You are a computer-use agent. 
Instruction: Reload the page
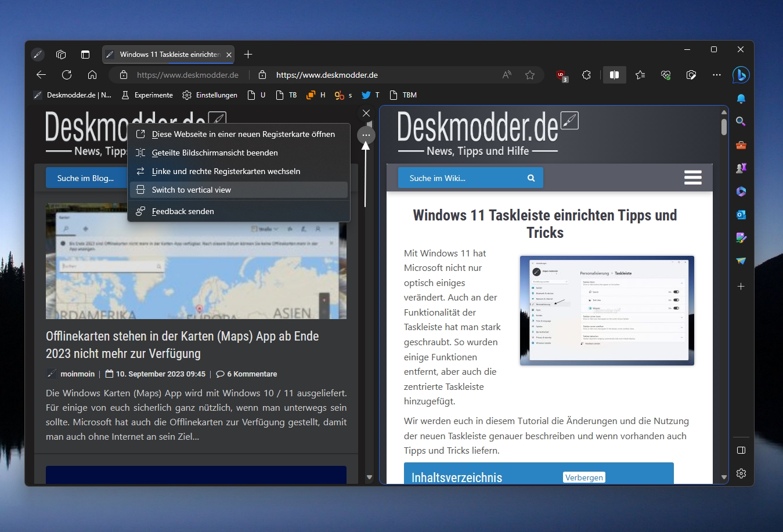click(x=67, y=75)
